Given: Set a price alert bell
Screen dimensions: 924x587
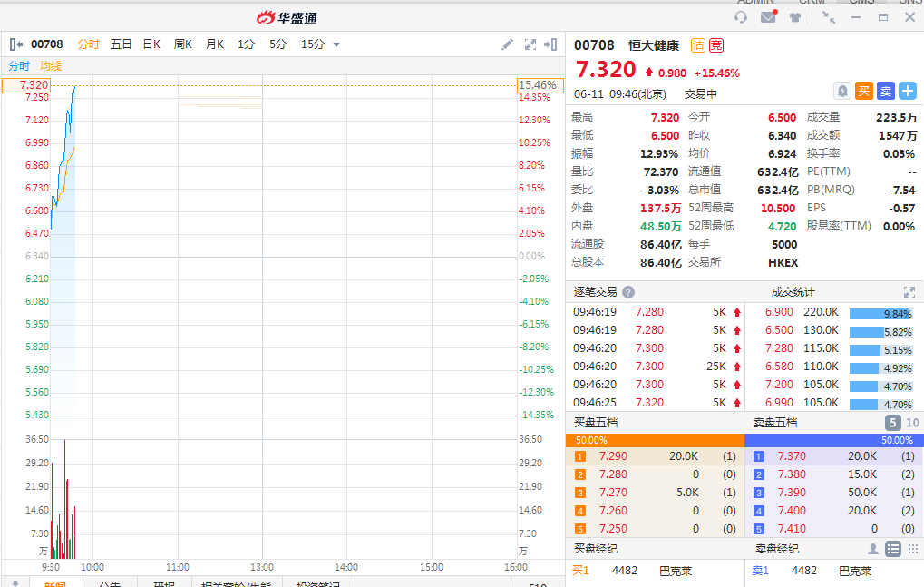Looking at the screenshot, I should tap(842, 91).
